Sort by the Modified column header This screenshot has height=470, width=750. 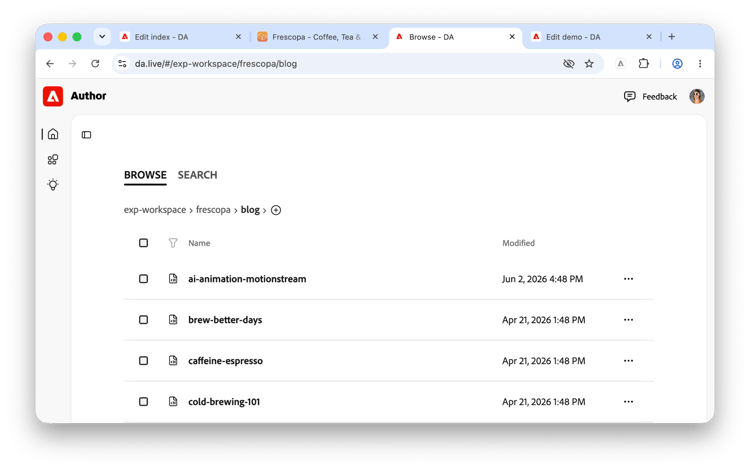518,243
